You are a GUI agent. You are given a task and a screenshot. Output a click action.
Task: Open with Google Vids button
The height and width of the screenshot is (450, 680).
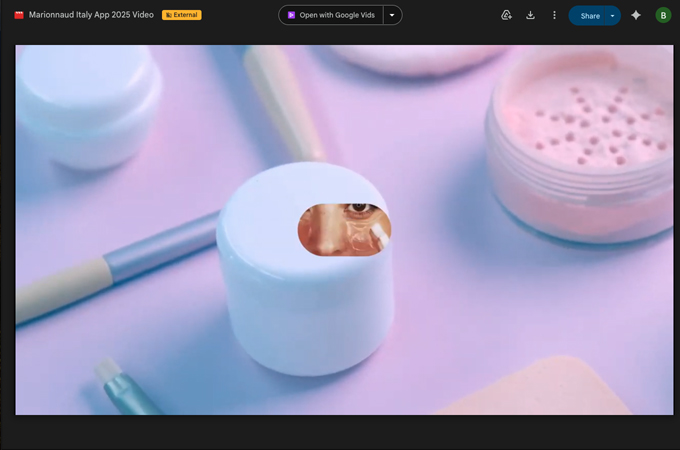point(331,15)
